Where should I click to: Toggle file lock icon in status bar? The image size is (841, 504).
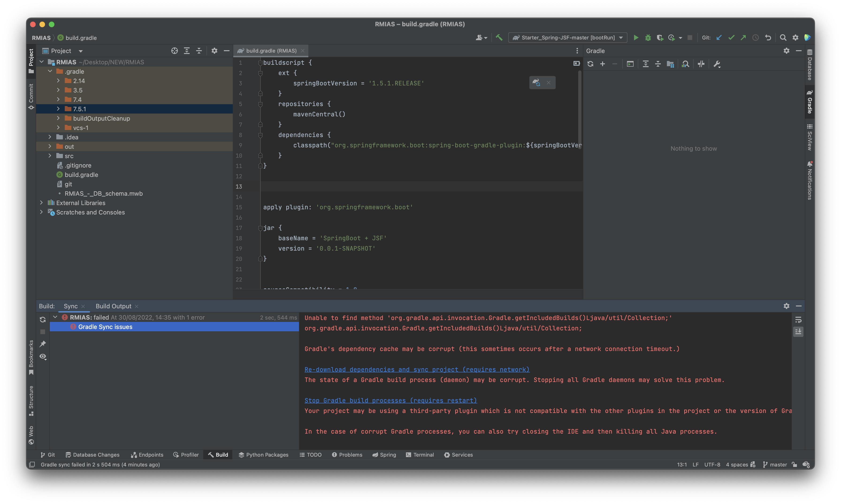coord(795,464)
